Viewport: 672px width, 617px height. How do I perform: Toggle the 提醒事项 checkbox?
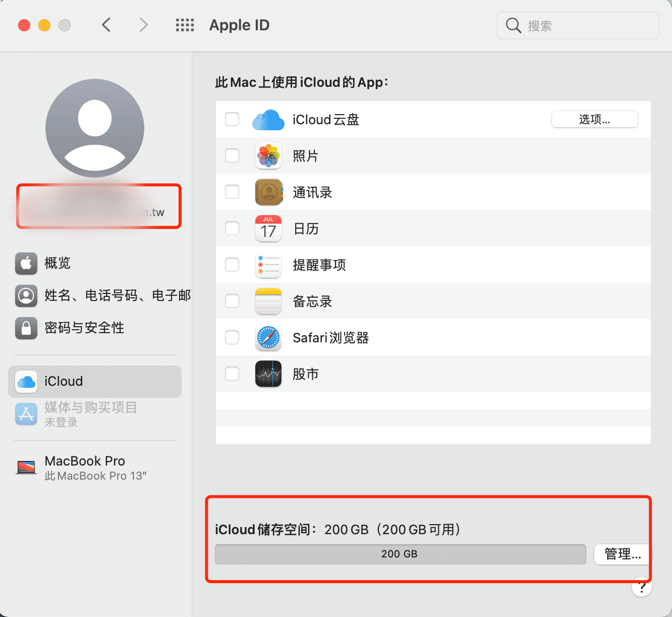(x=232, y=265)
